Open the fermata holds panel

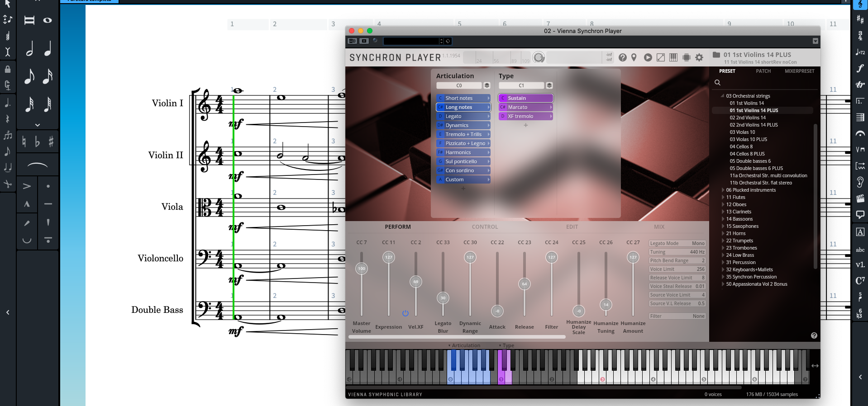pos(860,133)
